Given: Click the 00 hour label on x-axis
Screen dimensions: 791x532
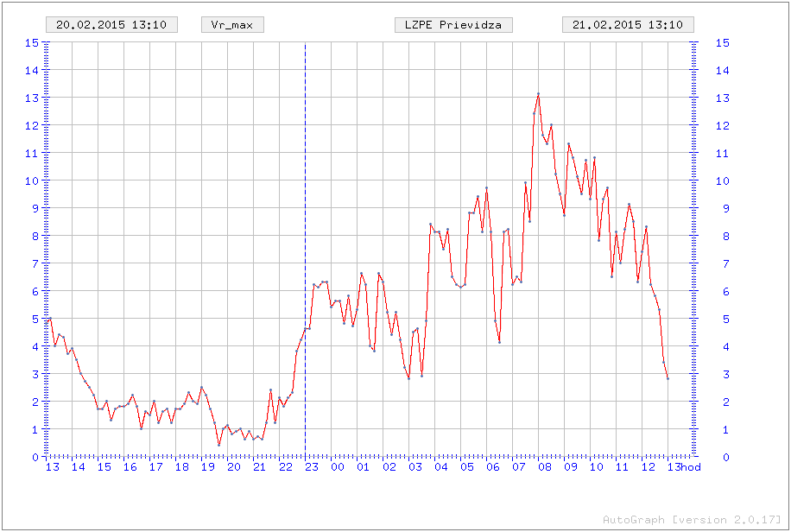Looking at the screenshot, I should point(337,467).
